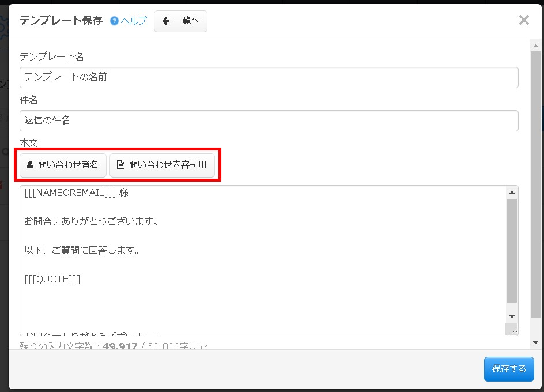This screenshot has width=544, height=392.
Task: Click the person icon on 問い合わせ者名 button
Action: [x=29, y=165]
